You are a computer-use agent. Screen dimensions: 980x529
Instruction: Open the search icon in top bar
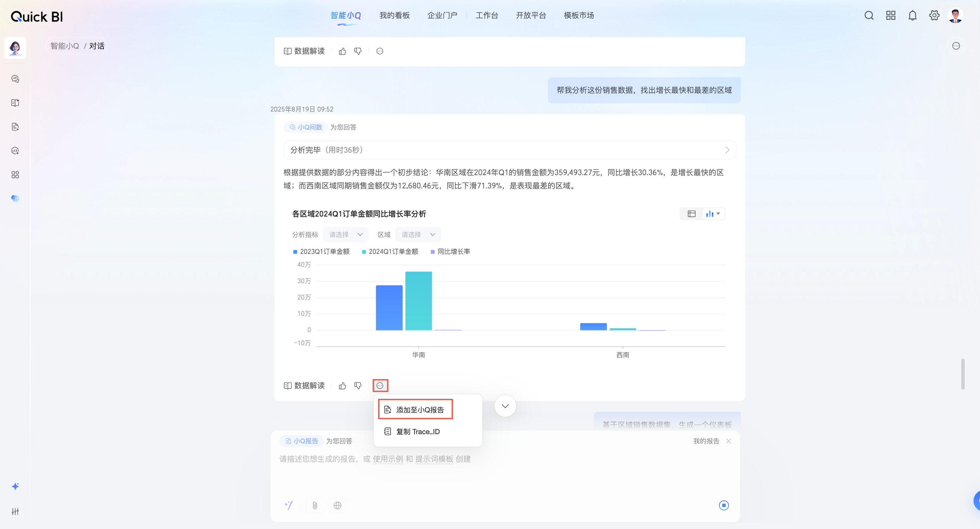(868, 16)
